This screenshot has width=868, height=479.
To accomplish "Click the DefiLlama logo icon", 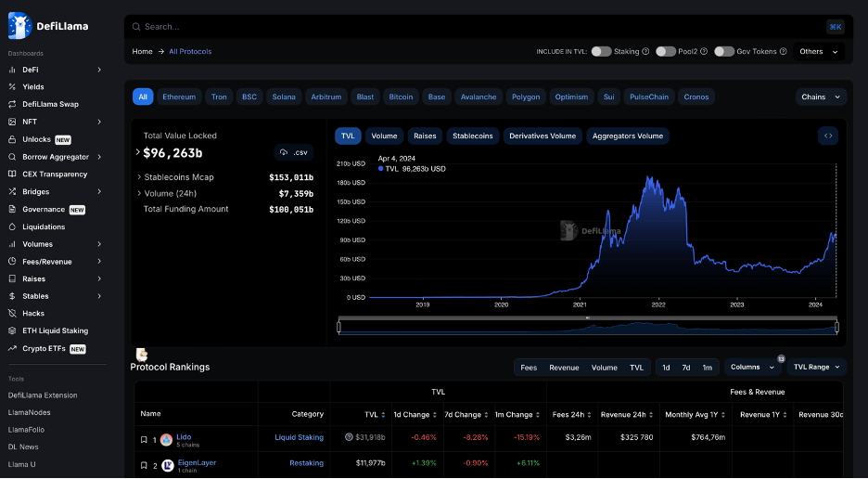I will 19,25.
